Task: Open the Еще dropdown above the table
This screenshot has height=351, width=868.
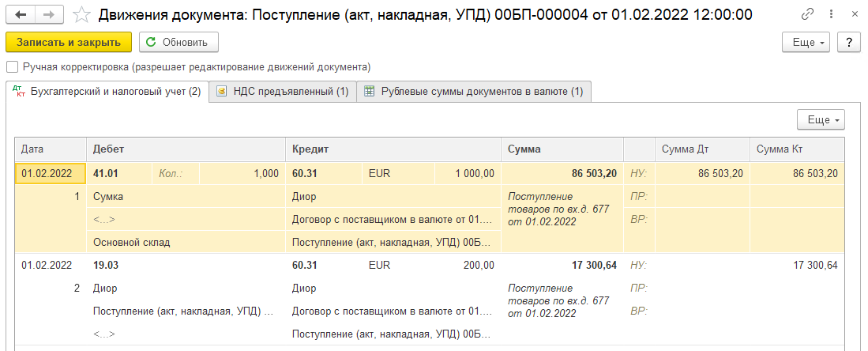Action: click(821, 119)
